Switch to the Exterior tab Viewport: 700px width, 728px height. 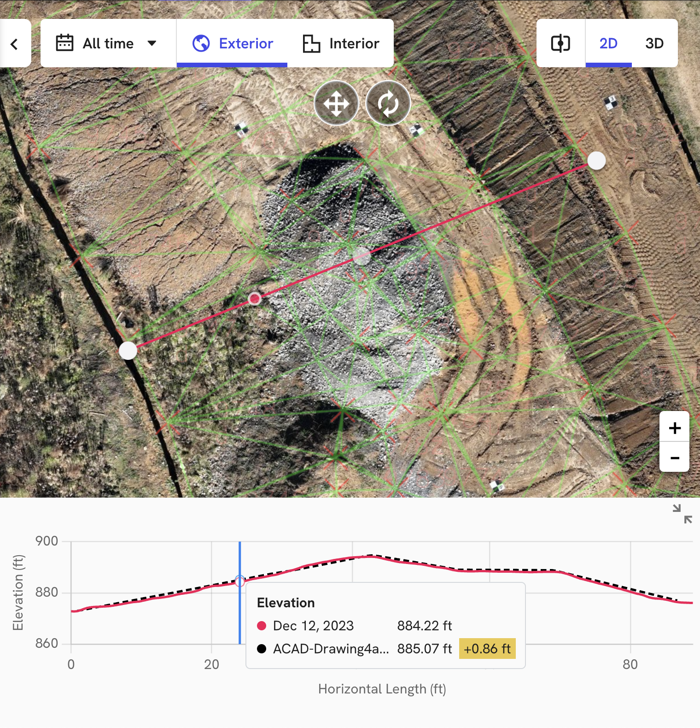(x=232, y=43)
